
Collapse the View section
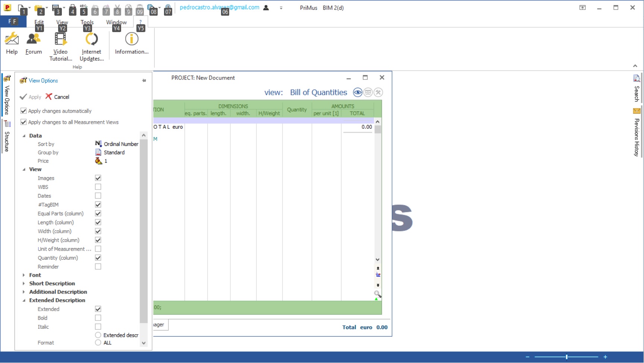click(x=24, y=169)
